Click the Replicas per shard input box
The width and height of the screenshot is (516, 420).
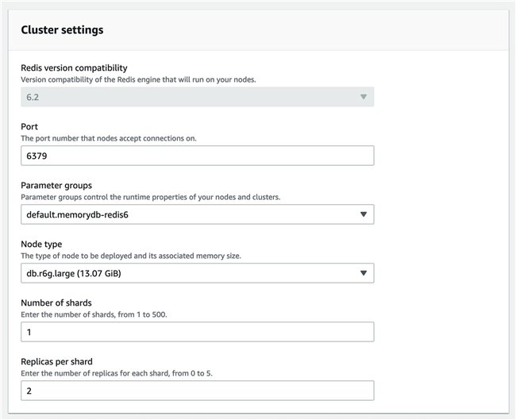click(197, 391)
